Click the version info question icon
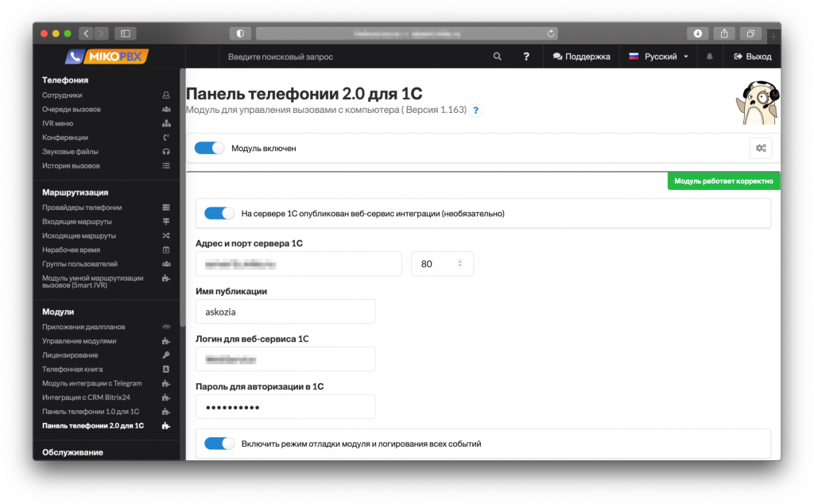This screenshot has height=504, width=814. (476, 110)
